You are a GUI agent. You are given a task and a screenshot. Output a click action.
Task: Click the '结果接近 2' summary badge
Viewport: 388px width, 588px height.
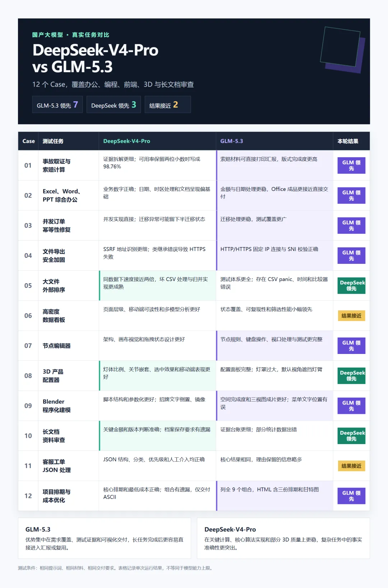point(167,104)
